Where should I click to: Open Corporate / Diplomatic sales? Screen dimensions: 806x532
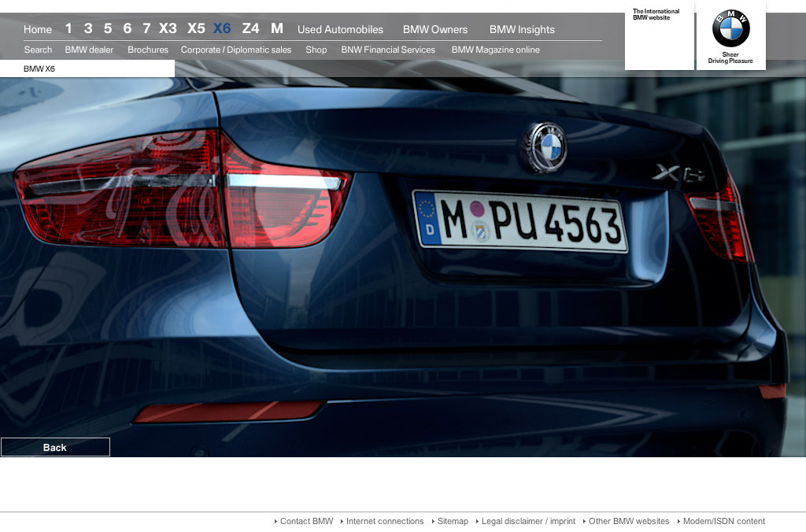click(x=236, y=50)
